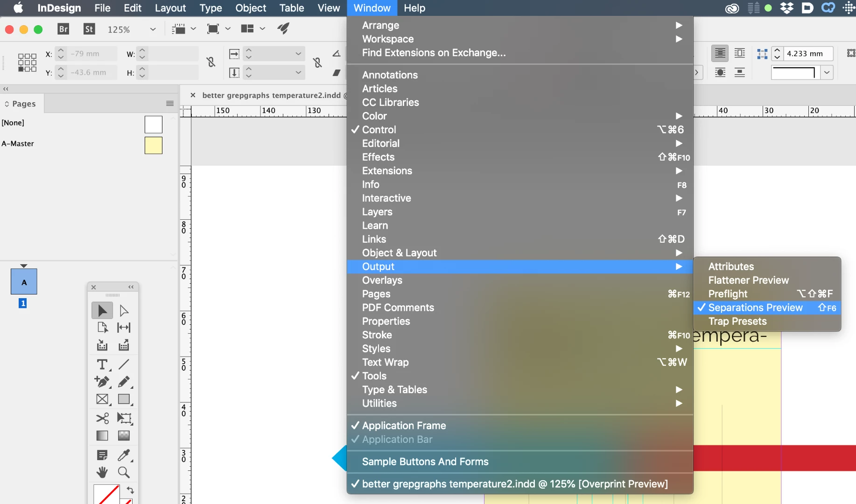Image resolution: width=856 pixels, height=504 pixels.
Task: Toggle constrain proportions for width and height
Action: pyautogui.click(x=211, y=62)
